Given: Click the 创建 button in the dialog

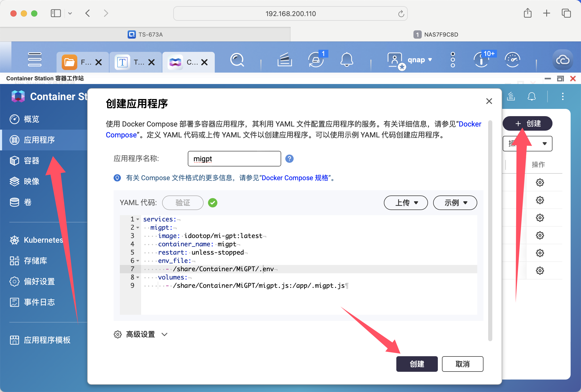Looking at the screenshot, I should (x=417, y=364).
